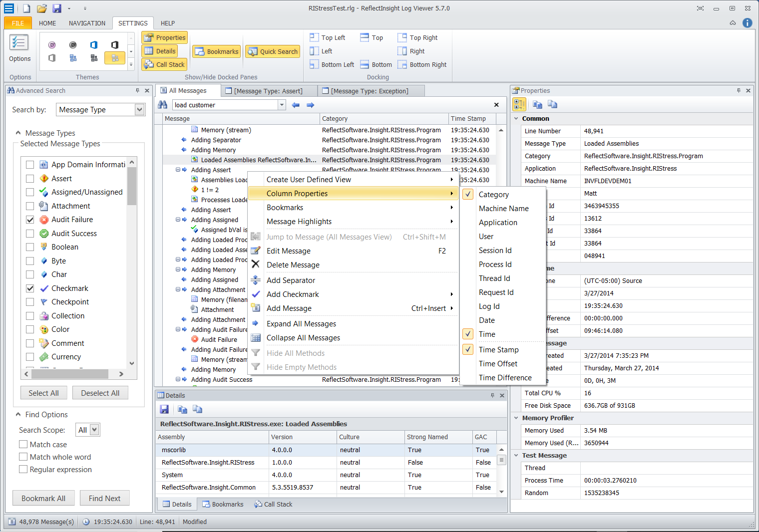Viewport: 759px width, 532px height.
Task: Open the Search by Message Type dropdown
Action: pos(139,110)
